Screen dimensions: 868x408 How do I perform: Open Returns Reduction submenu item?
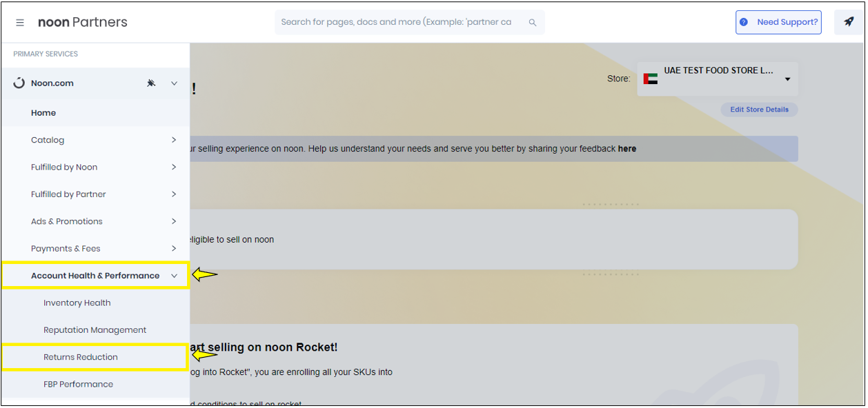[x=95, y=357]
